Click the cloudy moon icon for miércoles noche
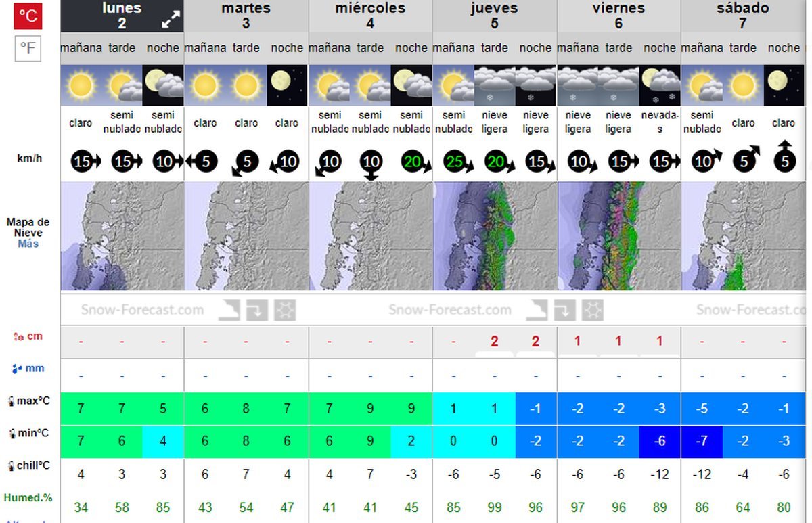Viewport: 812px width, 523px height. point(411,85)
